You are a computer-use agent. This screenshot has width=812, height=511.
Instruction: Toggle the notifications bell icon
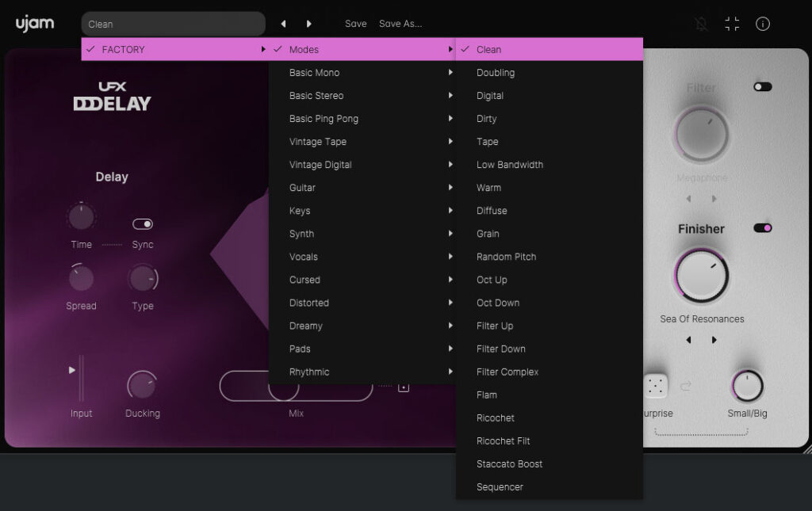tap(701, 24)
